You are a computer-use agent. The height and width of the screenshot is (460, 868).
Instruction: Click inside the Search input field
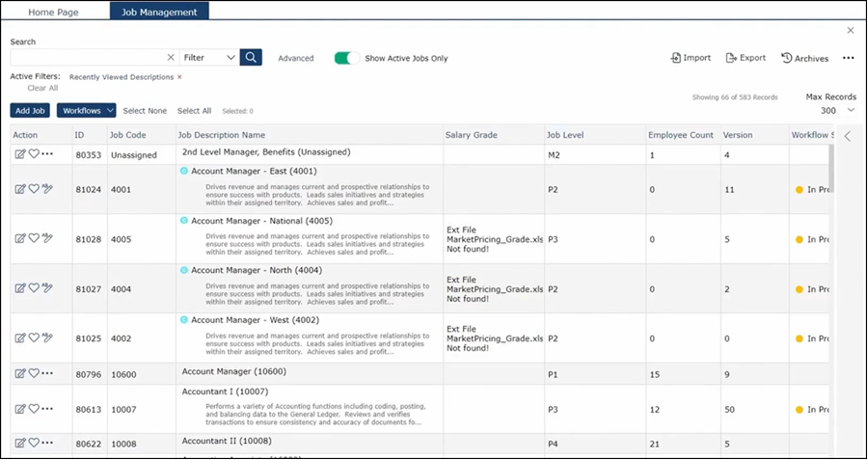(x=87, y=58)
